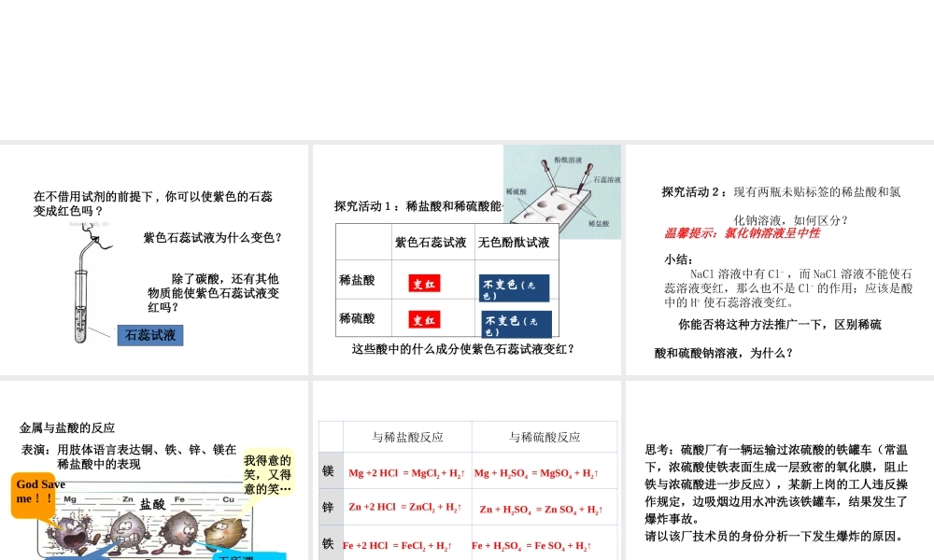Image resolution: width=934 pixels, height=560 pixels.
Task: Click the blue 不变色 box in 稀硫酸 row
Action: (x=517, y=325)
